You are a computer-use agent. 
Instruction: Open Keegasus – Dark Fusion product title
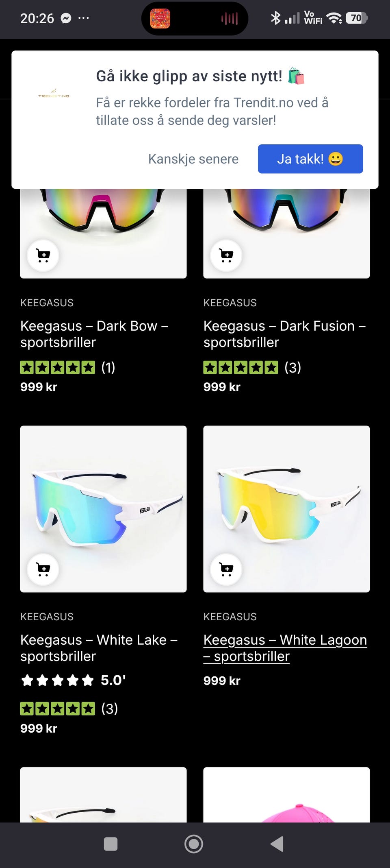285,334
